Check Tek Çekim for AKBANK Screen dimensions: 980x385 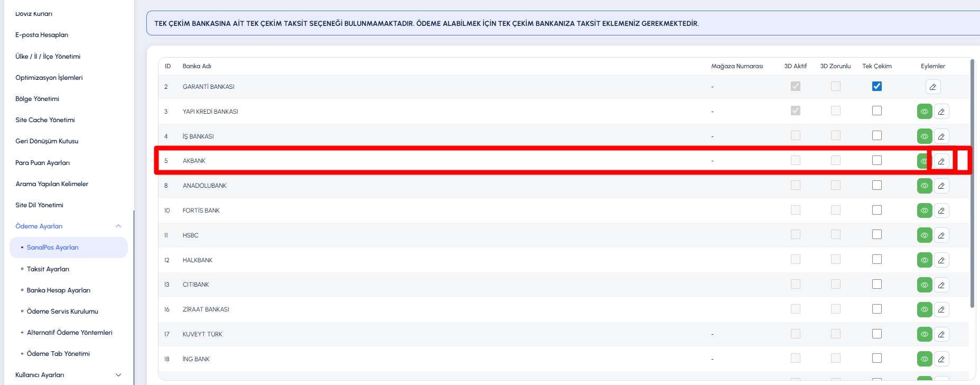(877, 160)
